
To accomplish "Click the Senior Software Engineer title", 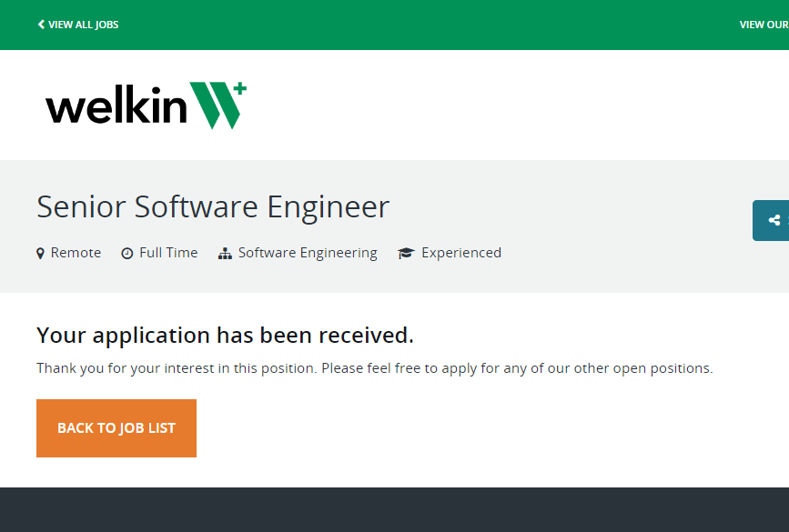I will 213,207.
